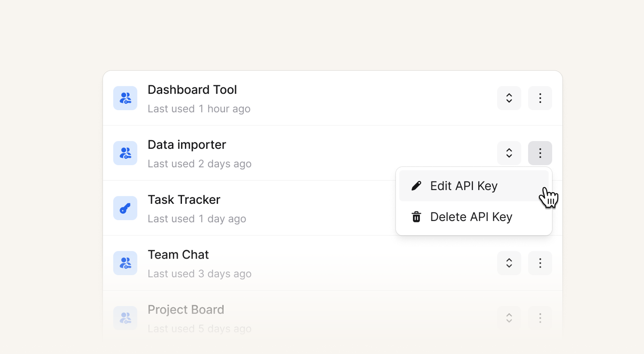Choose Delete API Key from the menu
This screenshot has height=354, width=644.
click(471, 217)
